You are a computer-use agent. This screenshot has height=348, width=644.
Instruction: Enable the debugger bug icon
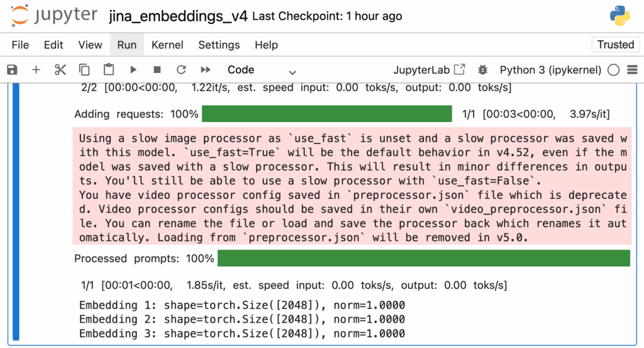click(483, 70)
